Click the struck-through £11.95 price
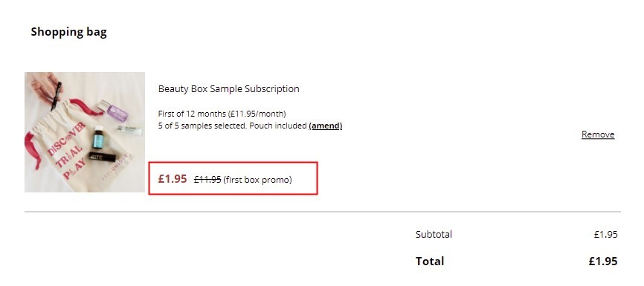Image resolution: width=644 pixels, height=286 pixels. [x=207, y=179]
